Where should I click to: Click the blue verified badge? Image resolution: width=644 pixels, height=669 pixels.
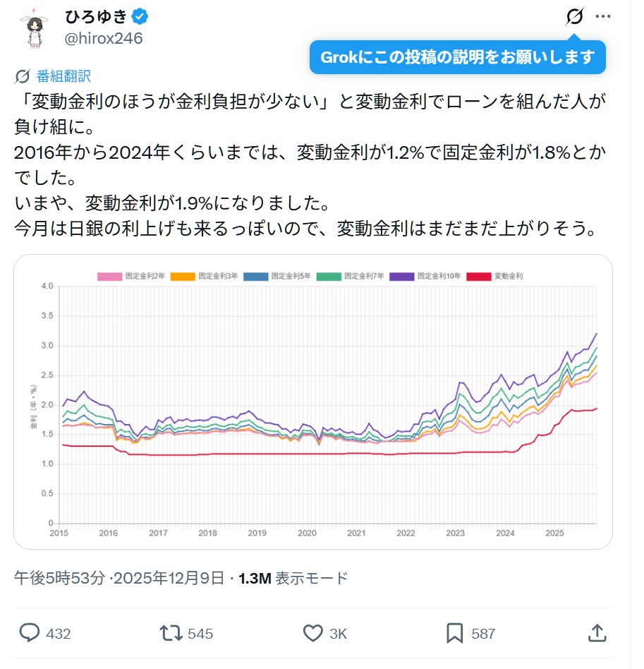coord(139,17)
